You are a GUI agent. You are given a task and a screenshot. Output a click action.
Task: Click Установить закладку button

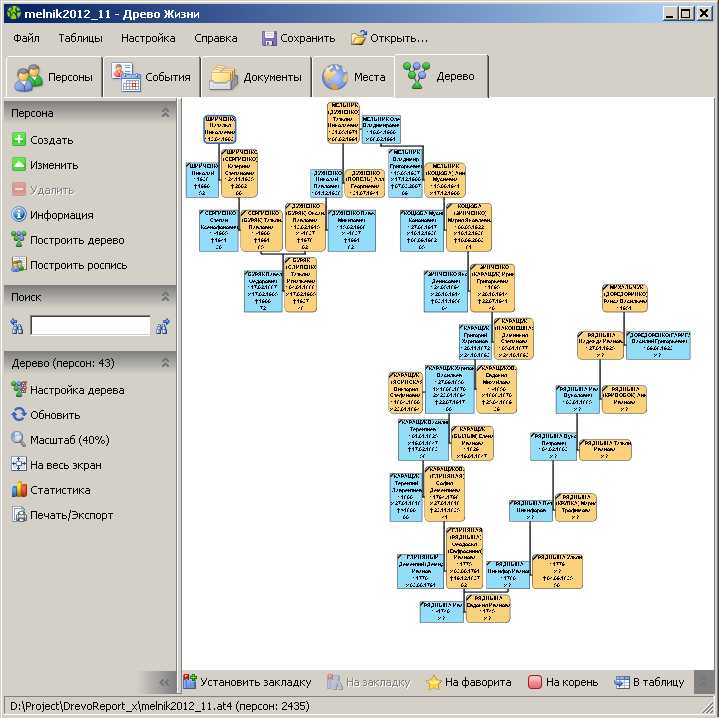[x=247, y=682]
